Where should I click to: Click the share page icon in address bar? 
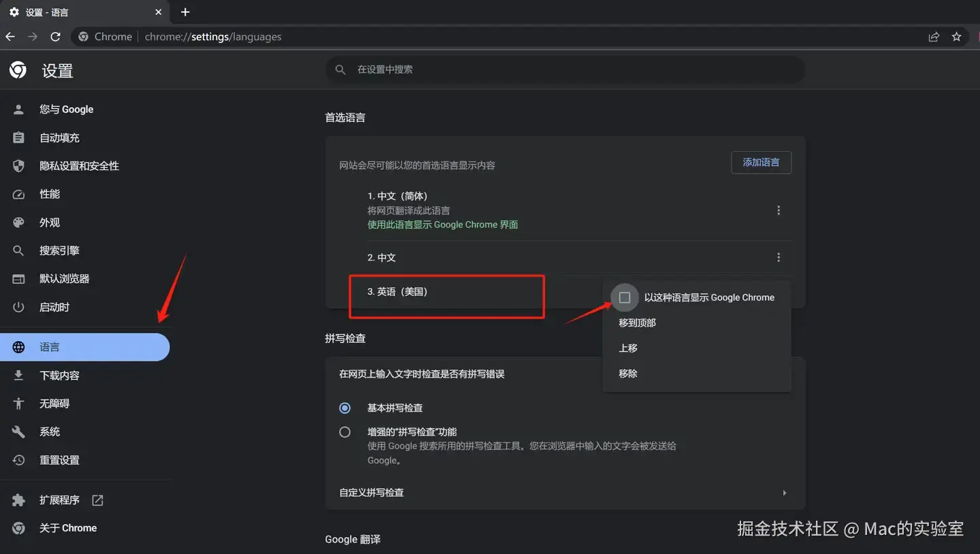coord(934,37)
